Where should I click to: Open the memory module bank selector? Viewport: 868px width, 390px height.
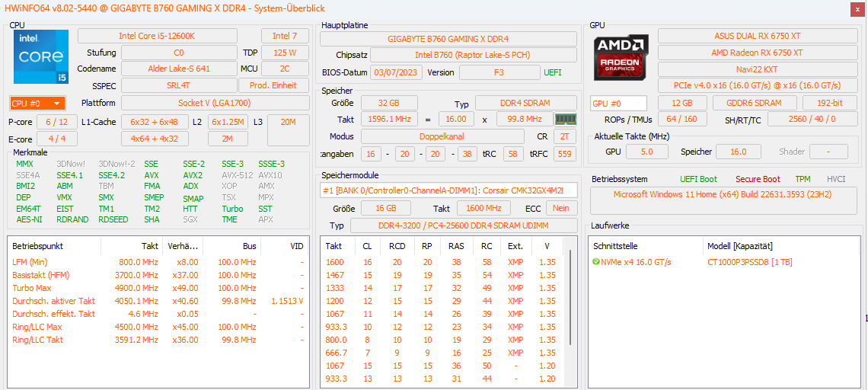pos(448,190)
